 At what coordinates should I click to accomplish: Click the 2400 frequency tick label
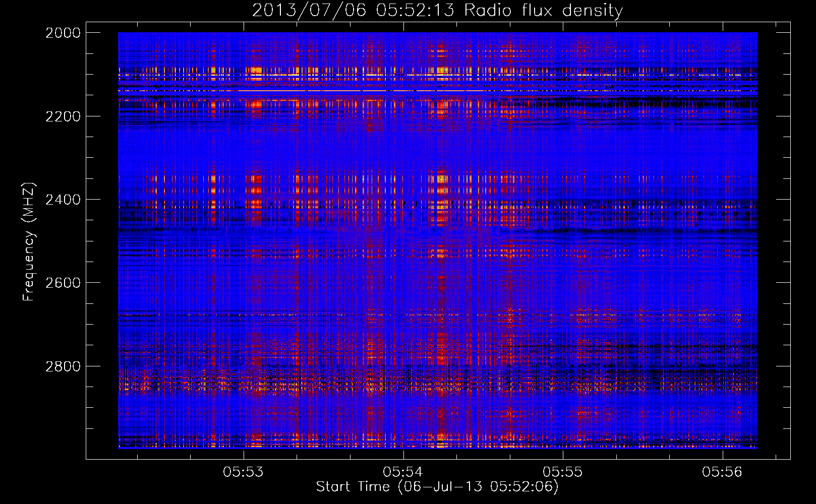click(x=63, y=200)
